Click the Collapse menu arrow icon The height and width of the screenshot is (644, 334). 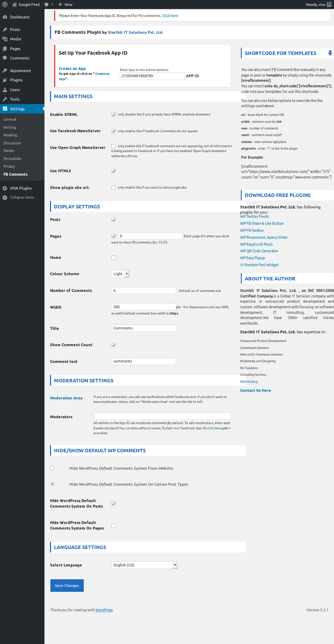(x=5, y=197)
